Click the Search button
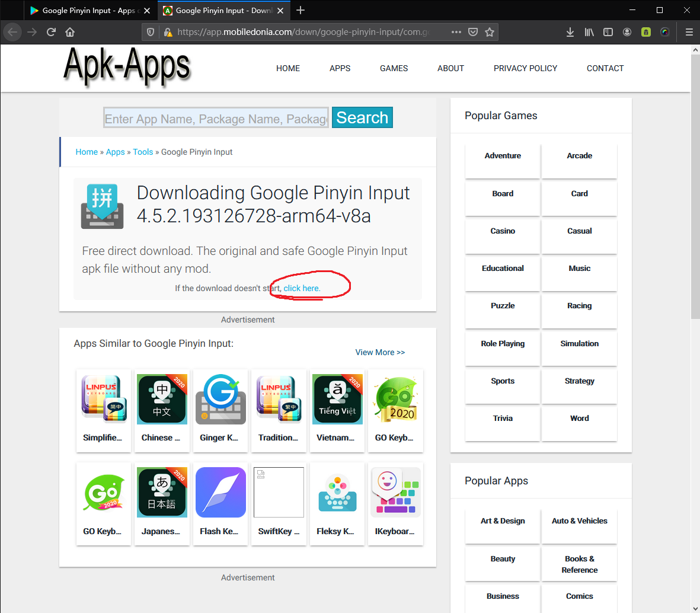The image size is (700, 613). 362,117
